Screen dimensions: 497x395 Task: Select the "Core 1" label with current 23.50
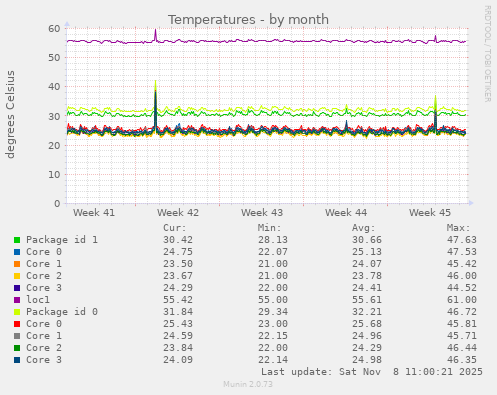pos(44,264)
